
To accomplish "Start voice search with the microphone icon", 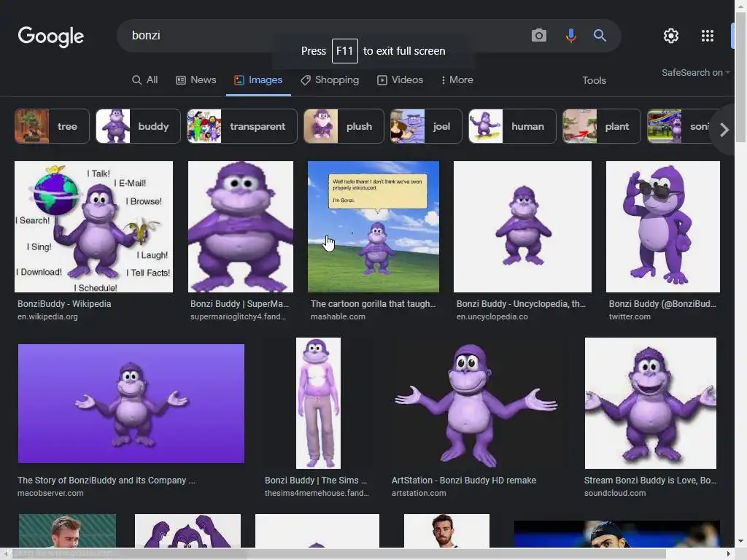I will click(570, 35).
